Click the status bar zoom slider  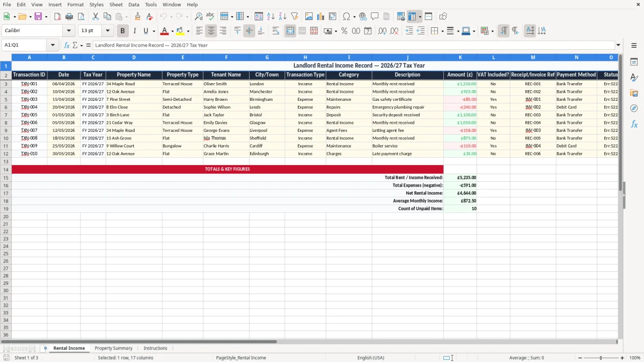click(601, 358)
